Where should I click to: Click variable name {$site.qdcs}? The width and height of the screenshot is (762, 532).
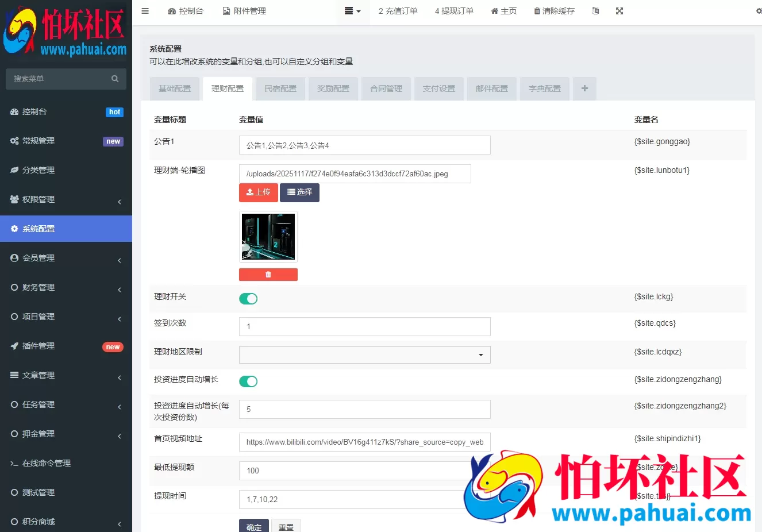(655, 323)
